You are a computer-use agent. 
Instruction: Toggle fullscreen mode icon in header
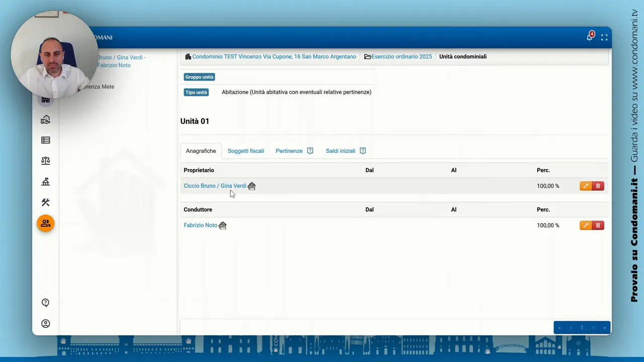click(x=604, y=37)
